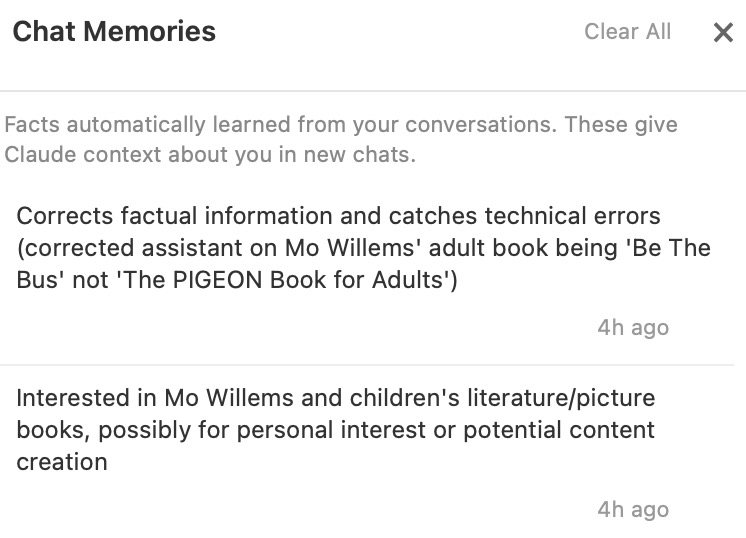
Task: Close the Chat Memories panel
Action: [x=723, y=32]
